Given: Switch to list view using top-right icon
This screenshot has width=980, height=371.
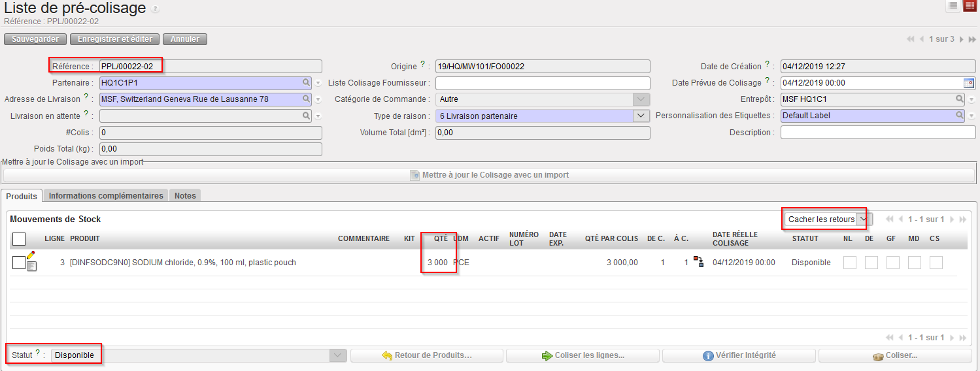Looking at the screenshot, I should pos(953,6).
